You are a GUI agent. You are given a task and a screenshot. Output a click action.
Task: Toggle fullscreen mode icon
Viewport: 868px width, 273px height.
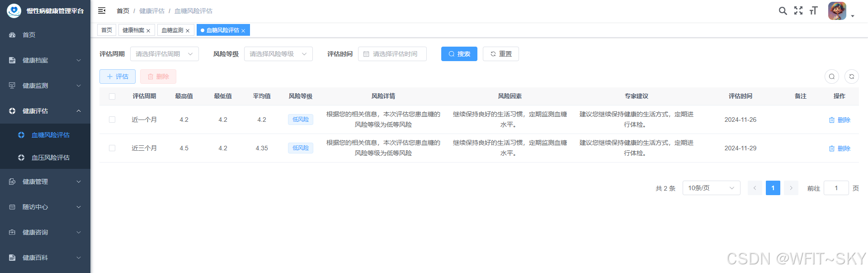(798, 10)
